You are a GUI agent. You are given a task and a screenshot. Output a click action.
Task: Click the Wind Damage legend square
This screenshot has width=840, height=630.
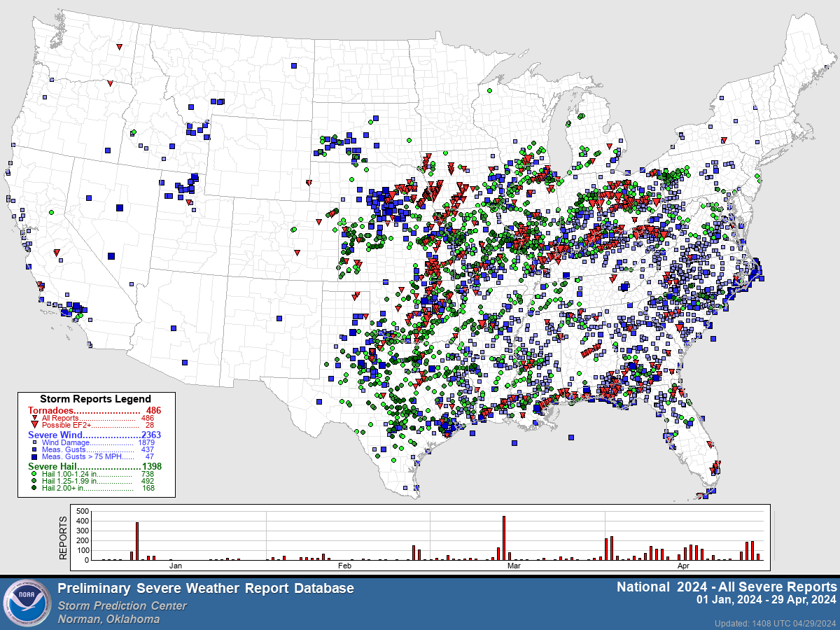(35, 442)
